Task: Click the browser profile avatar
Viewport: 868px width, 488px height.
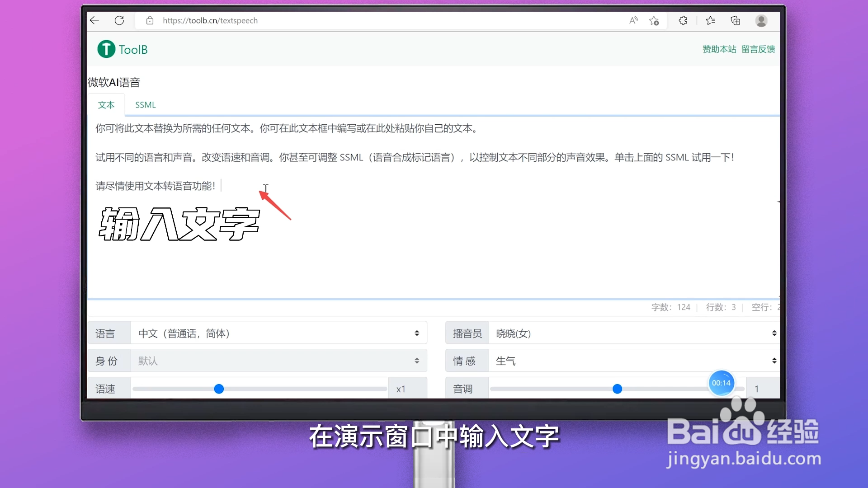Action: [x=761, y=21]
